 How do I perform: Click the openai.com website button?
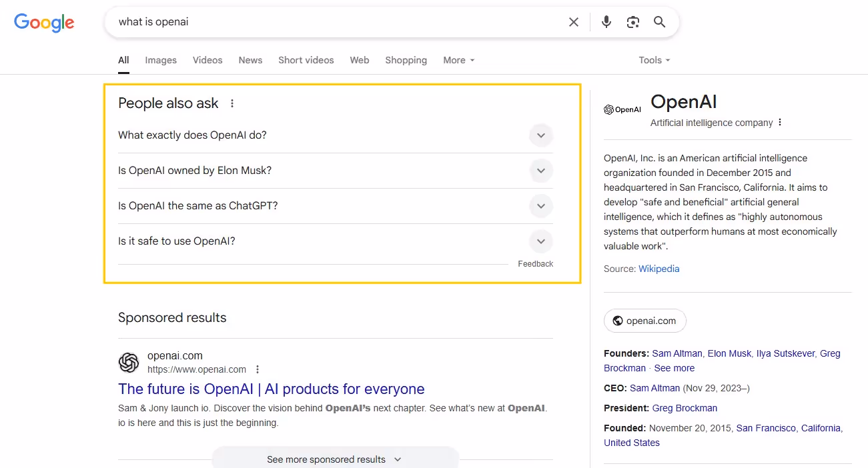point(645,321)
